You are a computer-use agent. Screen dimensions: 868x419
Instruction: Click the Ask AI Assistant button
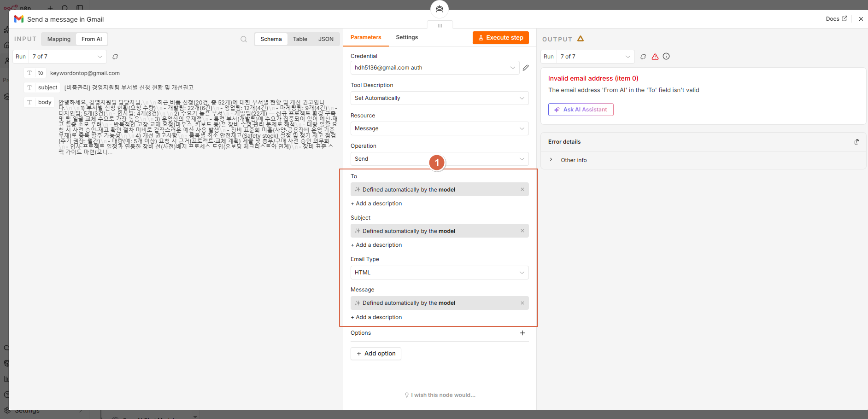point(581,110)
